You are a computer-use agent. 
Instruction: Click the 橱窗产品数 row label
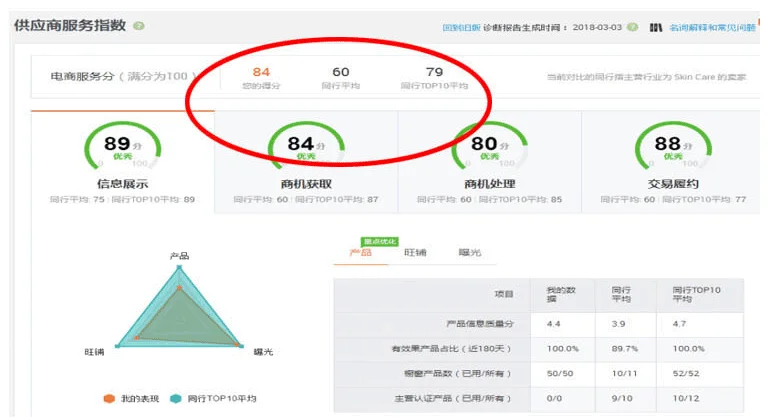(x=458, y=374)
